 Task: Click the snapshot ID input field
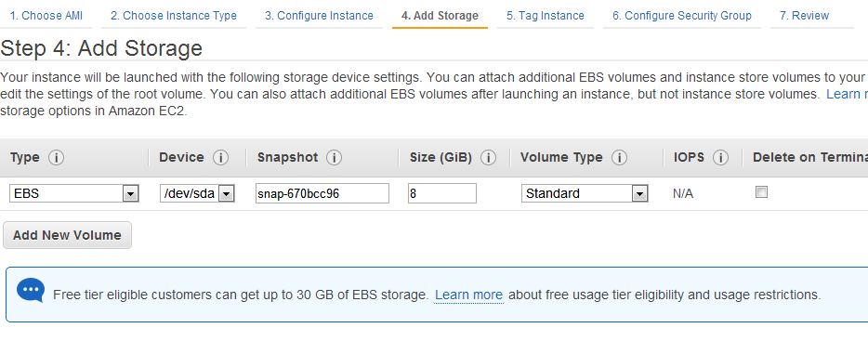point(322,194)
